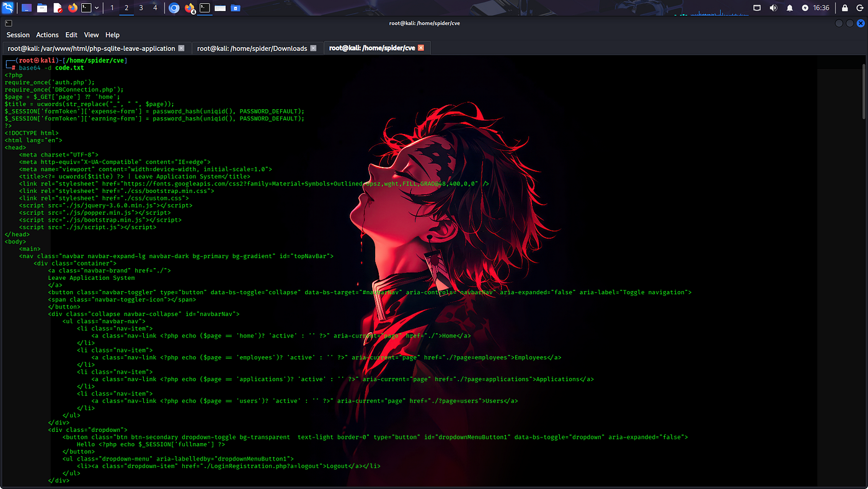Click the terminal window menu icon in title bar
Image resolution: width=868 pixels, height=489 pixels.
[8, 23]
